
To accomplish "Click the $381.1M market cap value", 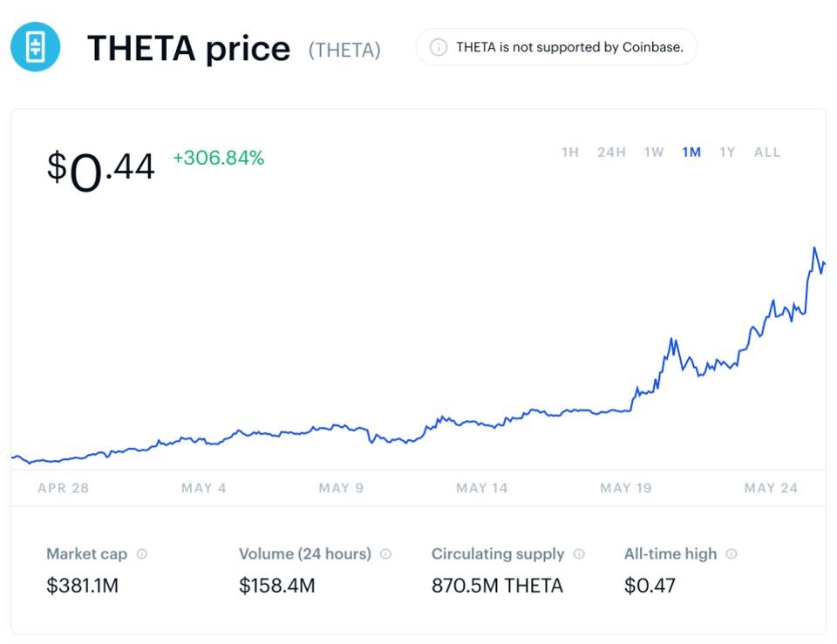I will [82, 586].
